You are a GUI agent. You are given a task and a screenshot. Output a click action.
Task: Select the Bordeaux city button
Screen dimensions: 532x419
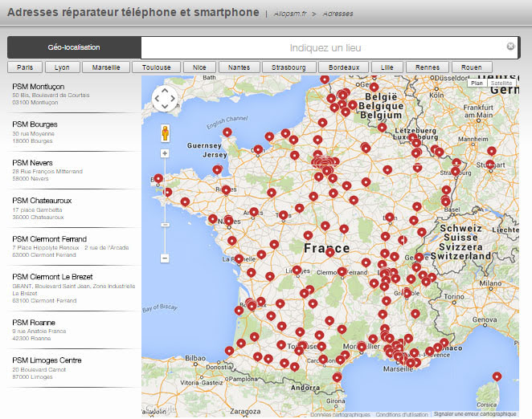[x=344, y=67]
